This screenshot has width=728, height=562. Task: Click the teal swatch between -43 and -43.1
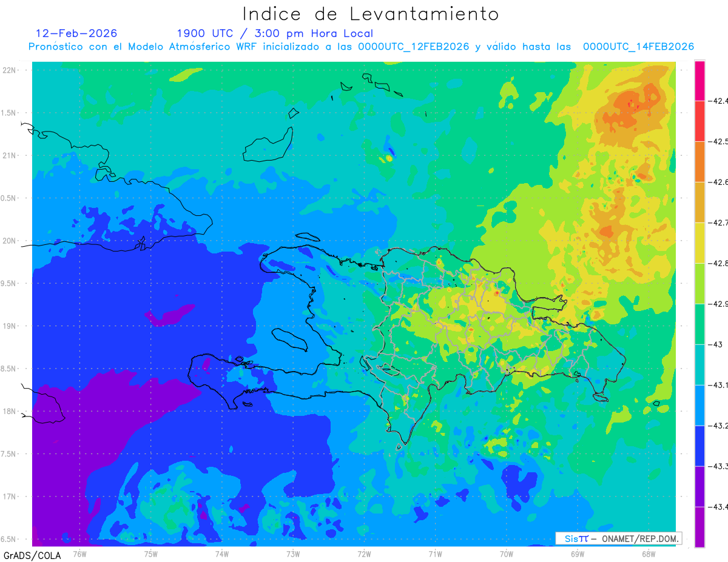click(x=699, y=364)
